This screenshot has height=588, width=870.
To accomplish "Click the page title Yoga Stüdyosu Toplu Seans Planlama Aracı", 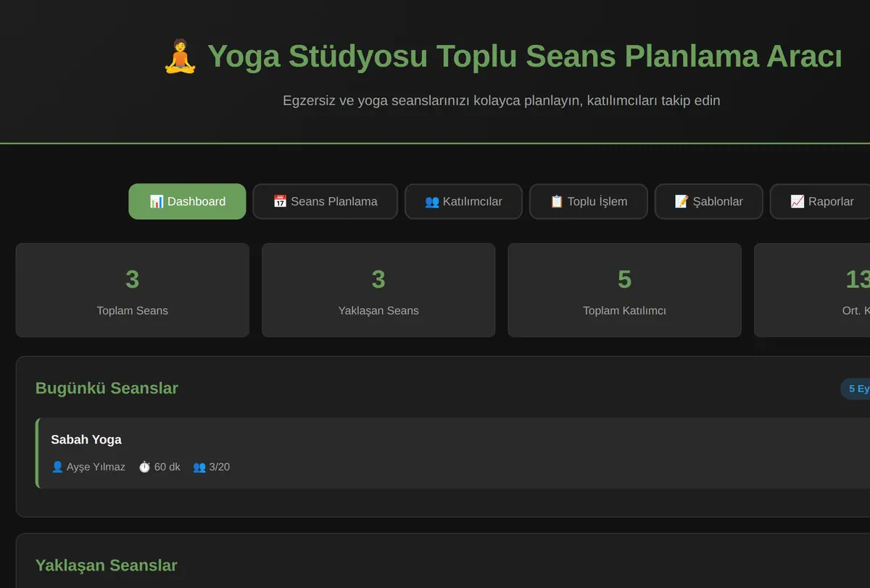I will click(x=524, y=57).
